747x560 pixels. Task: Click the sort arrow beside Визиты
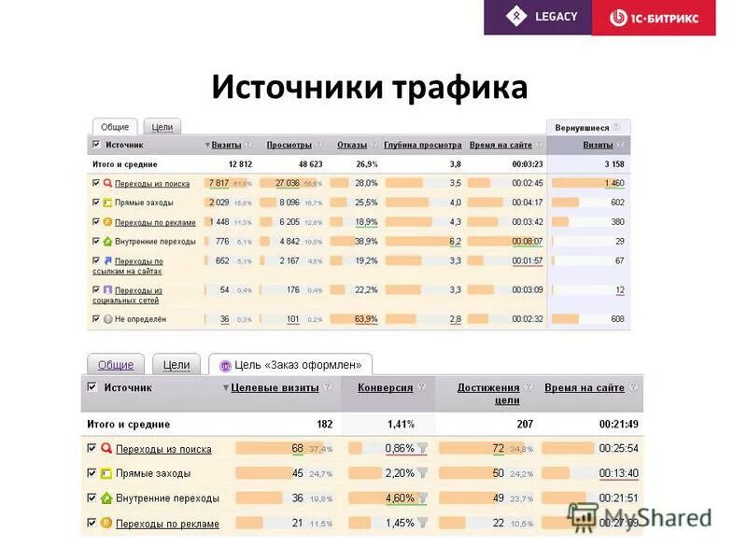click(x=207, y=145)
